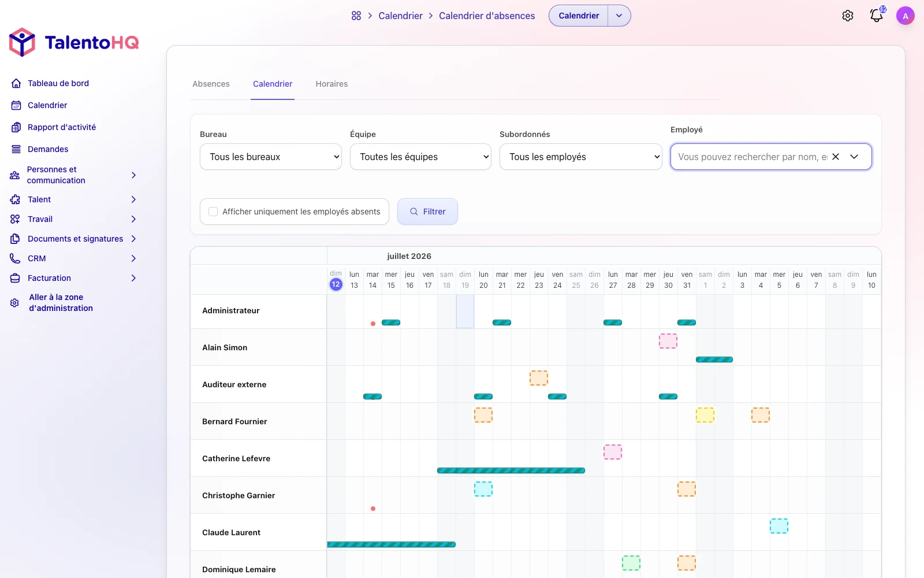Click the Calendrier sidebar icon
The height and width of the screenshot is (578, 924).
16,105
